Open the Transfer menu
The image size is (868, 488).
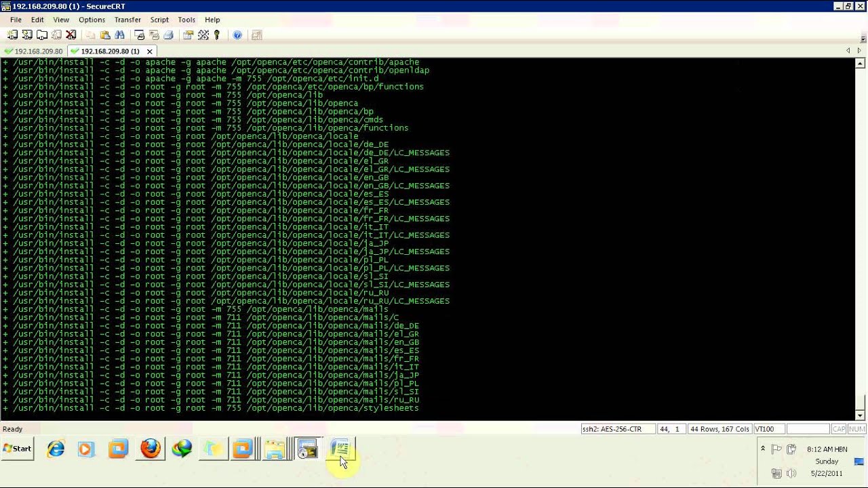127,20
